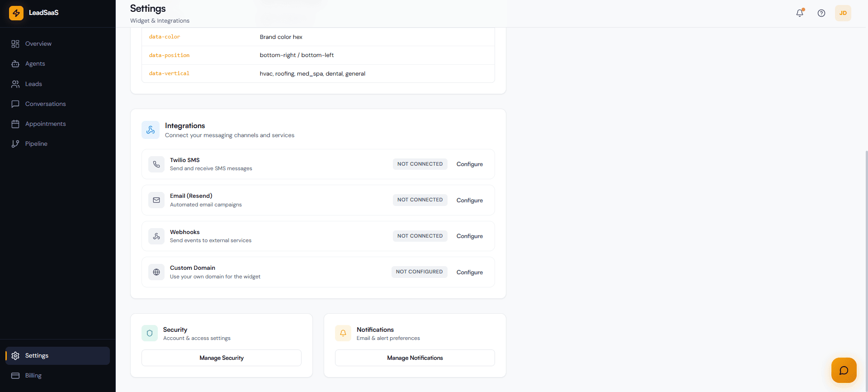Open the JD user avatar menu

[x=843, y=13]
